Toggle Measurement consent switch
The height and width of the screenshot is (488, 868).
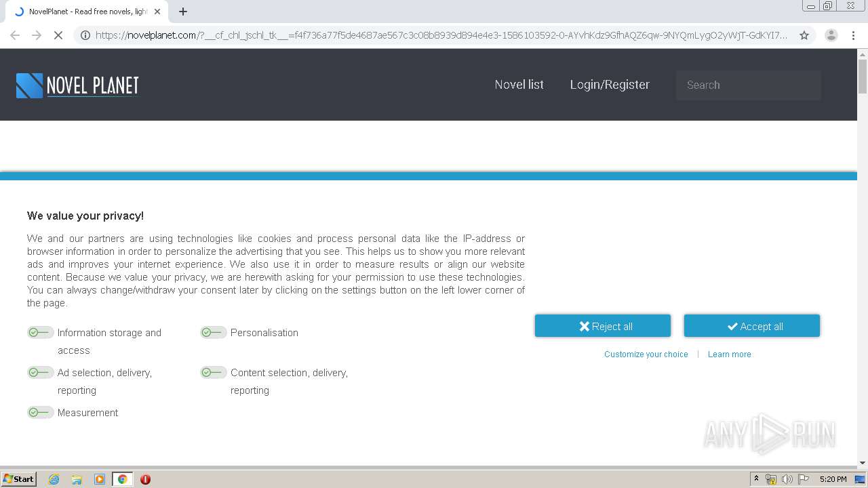pyautogui.click(x=40, y=412)
